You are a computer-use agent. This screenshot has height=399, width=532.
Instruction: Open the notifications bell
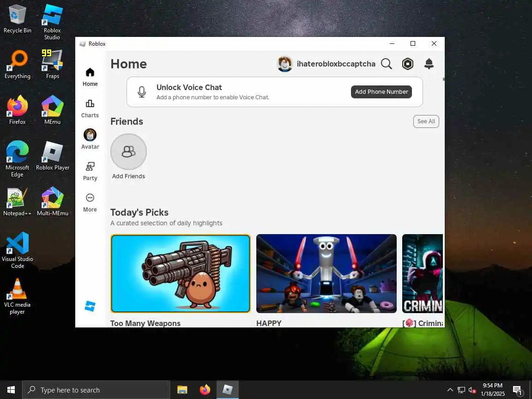tap(429, 64)
